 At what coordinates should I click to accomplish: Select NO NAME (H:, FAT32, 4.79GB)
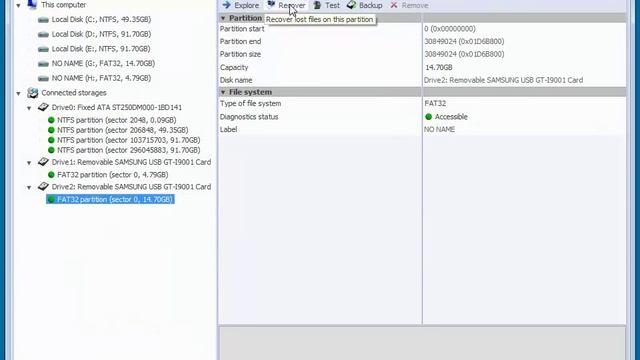click(101, 78)
